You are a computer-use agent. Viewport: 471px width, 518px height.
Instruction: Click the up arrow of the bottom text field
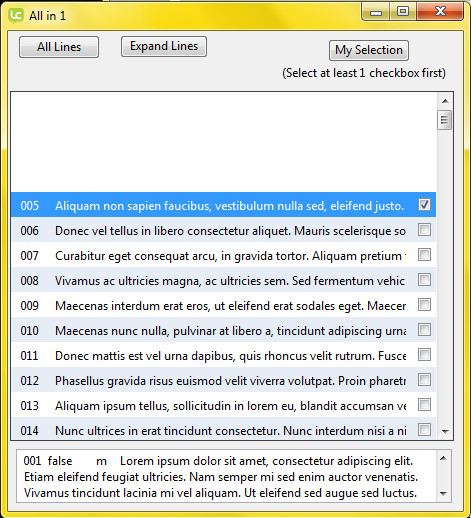[443, 459]
